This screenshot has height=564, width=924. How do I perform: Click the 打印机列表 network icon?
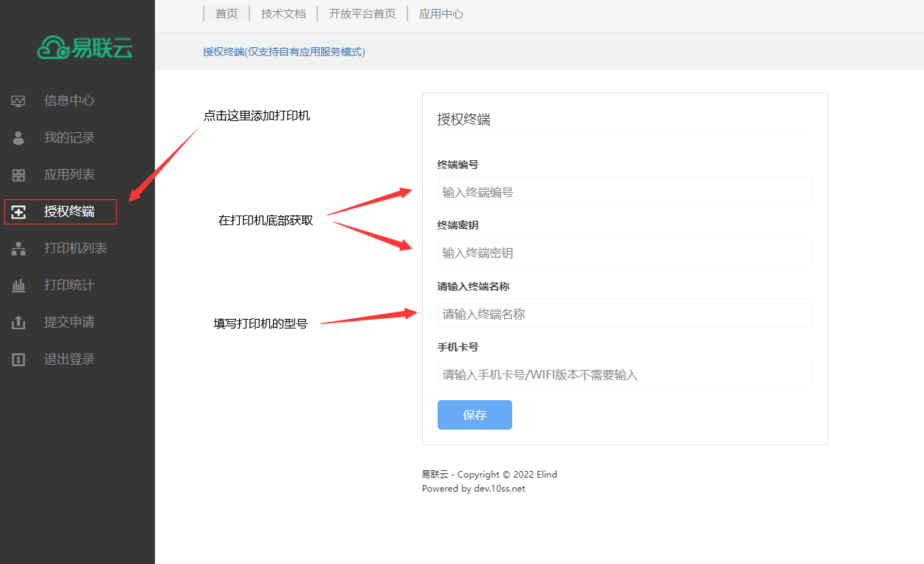tap(18, 249)
